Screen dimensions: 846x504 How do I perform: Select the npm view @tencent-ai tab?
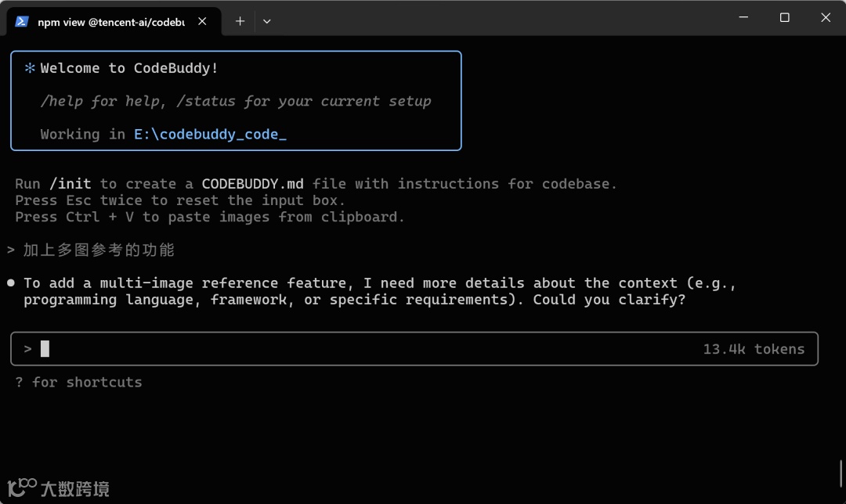tap(114, 21)
